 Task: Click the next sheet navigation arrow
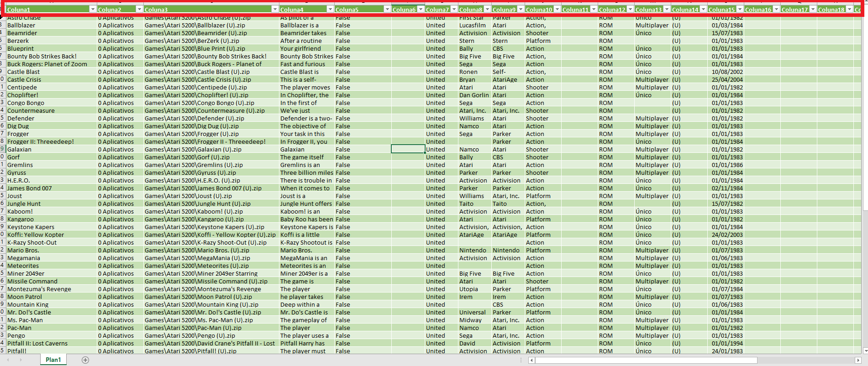click(21, 360)
